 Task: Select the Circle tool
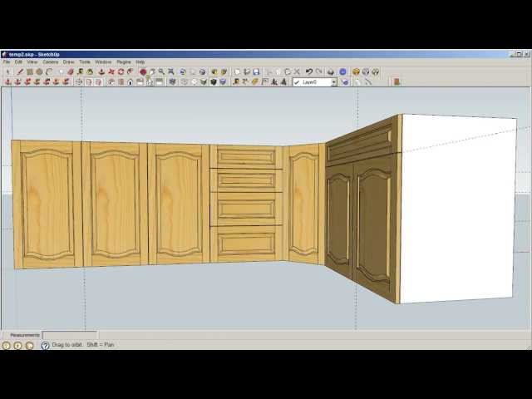pos(39,71)
